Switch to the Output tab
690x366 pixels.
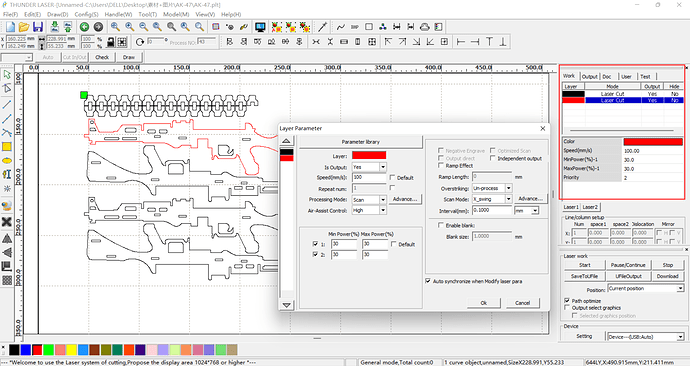click(589, 77)
